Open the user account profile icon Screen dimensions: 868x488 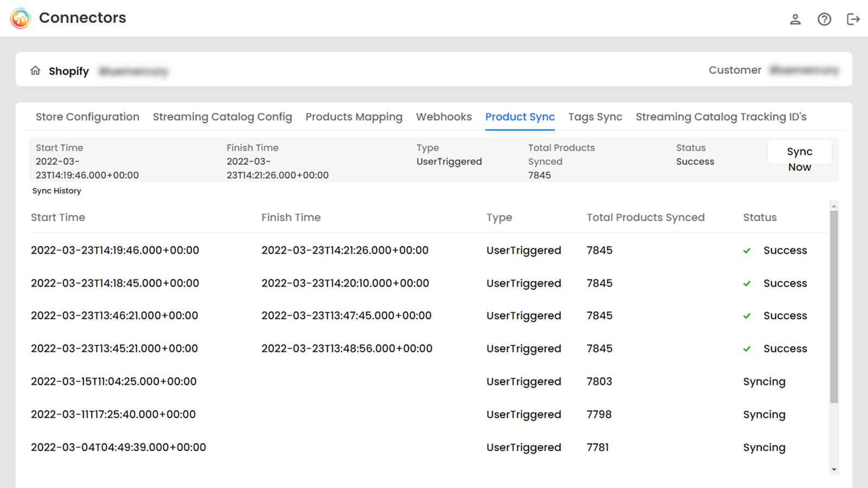point(795,20)
